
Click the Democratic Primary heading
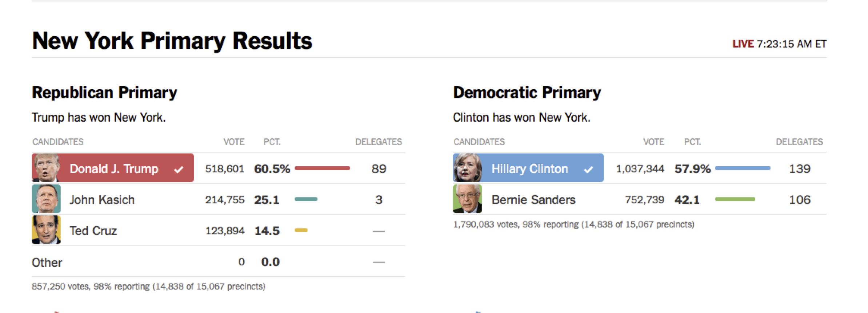527,93
